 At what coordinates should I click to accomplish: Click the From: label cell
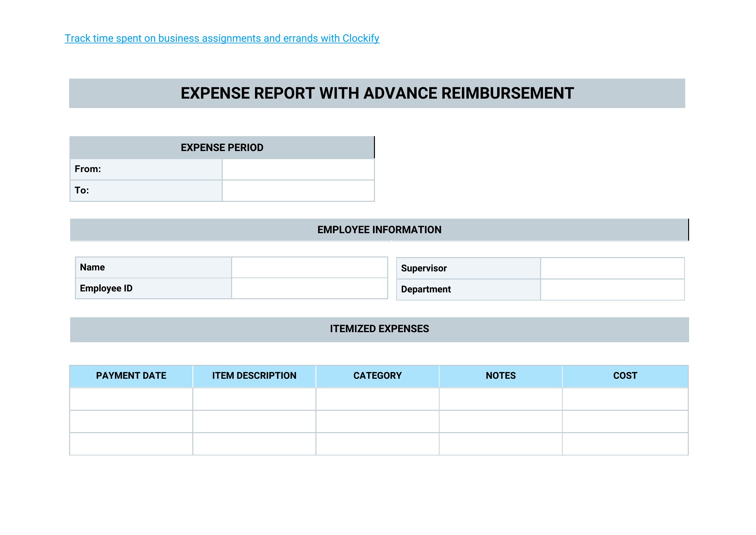[x=146, y=169]
